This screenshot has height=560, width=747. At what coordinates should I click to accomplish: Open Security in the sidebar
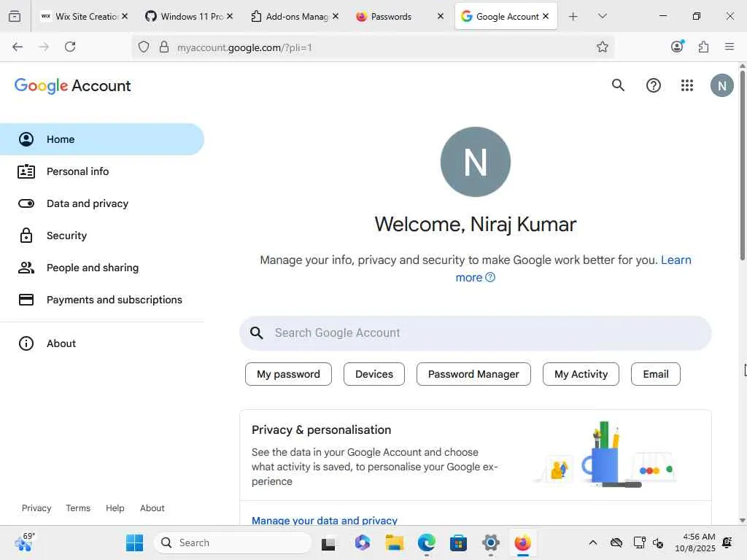click(102, 236)
